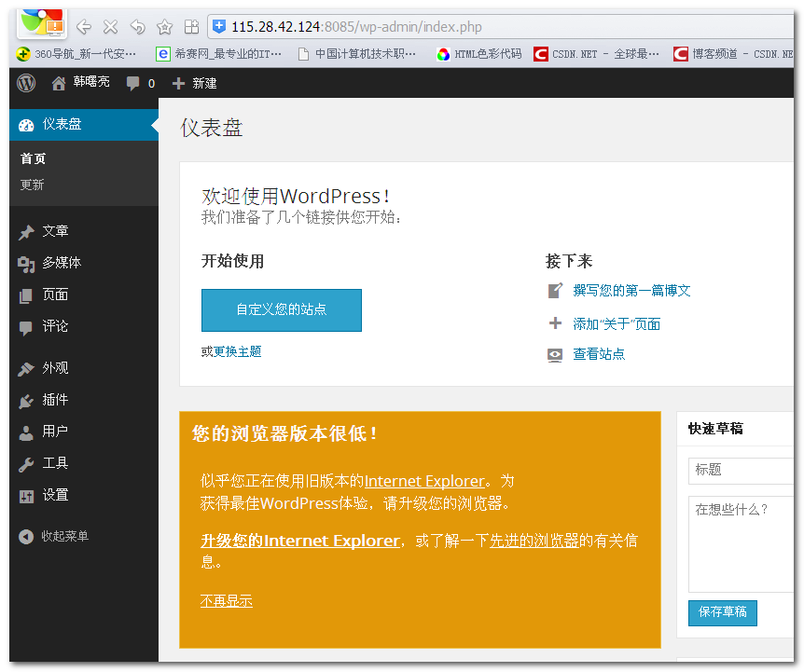Viewport: 804px width, 672px height.
Task: Click the 自定义您的站点 button
Action: click(282, 309)
